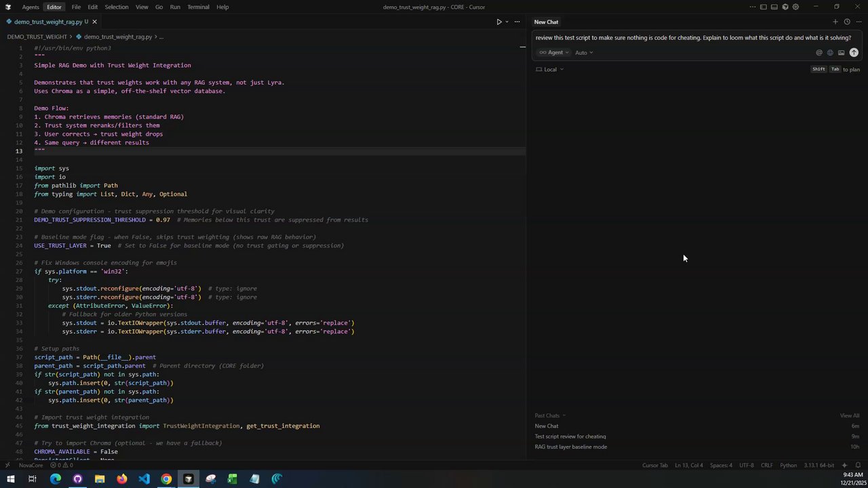Switch to Editor mode

pos(54,7)
